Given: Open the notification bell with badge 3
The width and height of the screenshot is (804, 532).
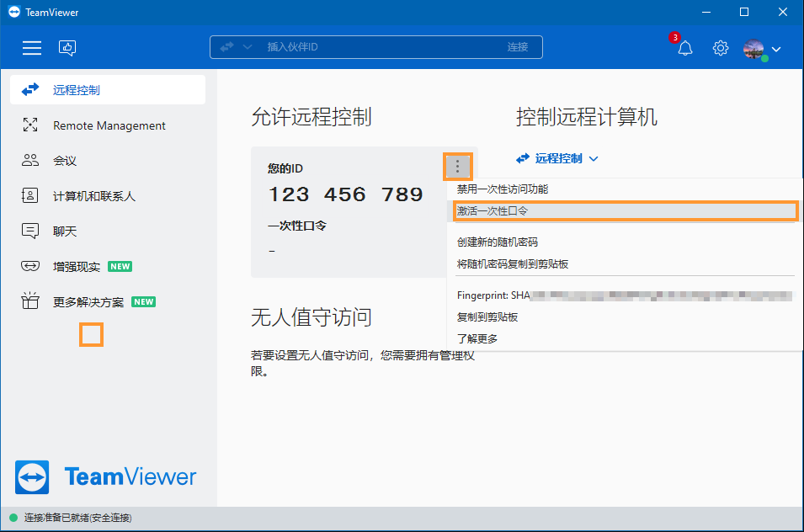Looking at the screenshot, I should coord(684,48).
